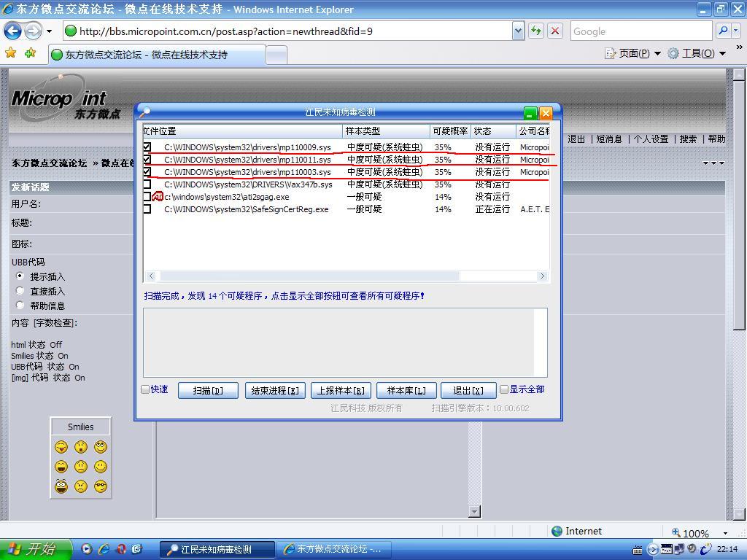Click the forum 退出 link
Viewport: 747px width, 560px height.
click(576, 139)
